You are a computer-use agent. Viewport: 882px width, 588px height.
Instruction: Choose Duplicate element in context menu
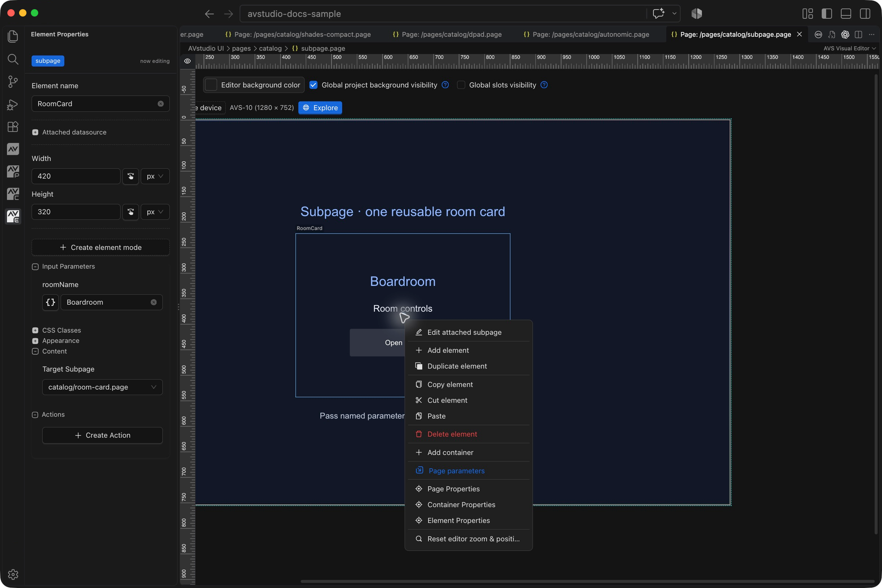tap(468, 366)
